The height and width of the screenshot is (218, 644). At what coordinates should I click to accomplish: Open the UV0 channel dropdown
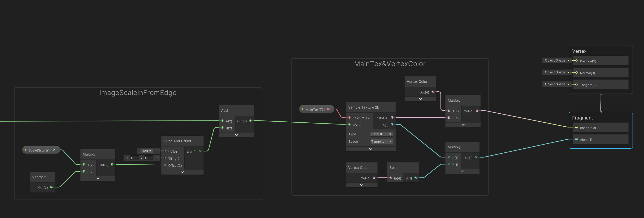click(x=145, y=151)
